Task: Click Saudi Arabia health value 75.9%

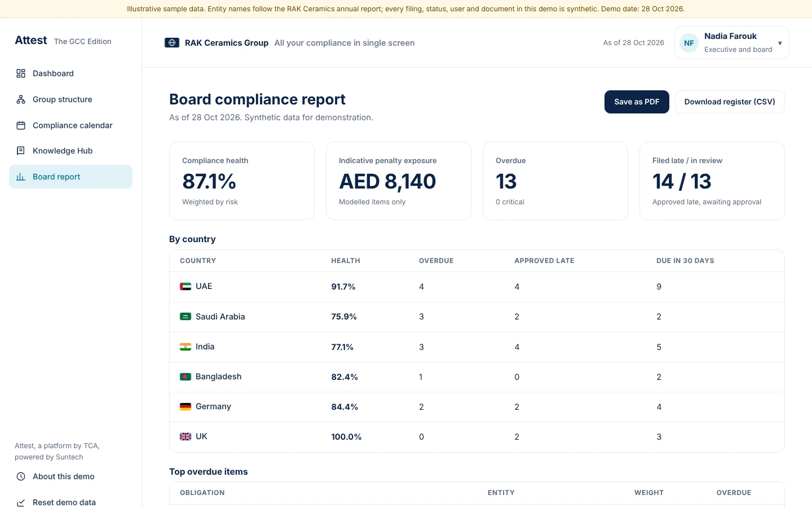Action: point(344,317)
